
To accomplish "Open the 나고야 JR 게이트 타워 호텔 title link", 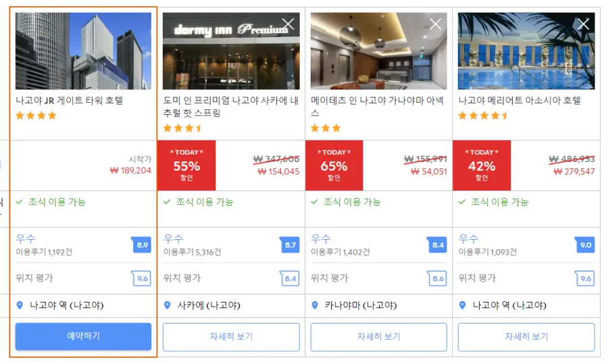I will coord(70,101).
